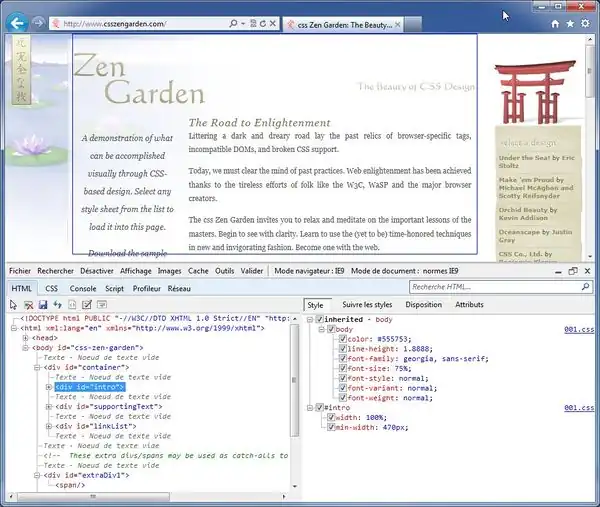Toggle the font-size: 75% checkbox
The height and width of the screenshot is (507, 600).
point(343,368)
